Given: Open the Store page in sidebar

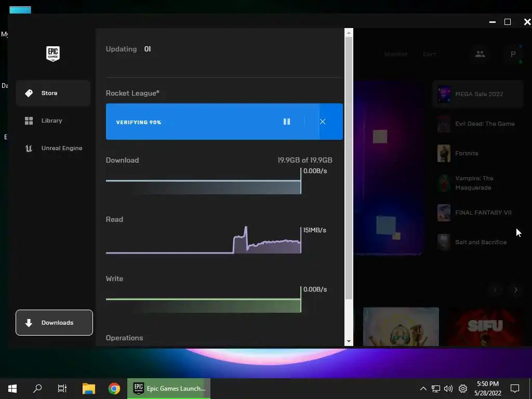Looking at the screenshot, I should pyautogui.click(x=53, y=93).
